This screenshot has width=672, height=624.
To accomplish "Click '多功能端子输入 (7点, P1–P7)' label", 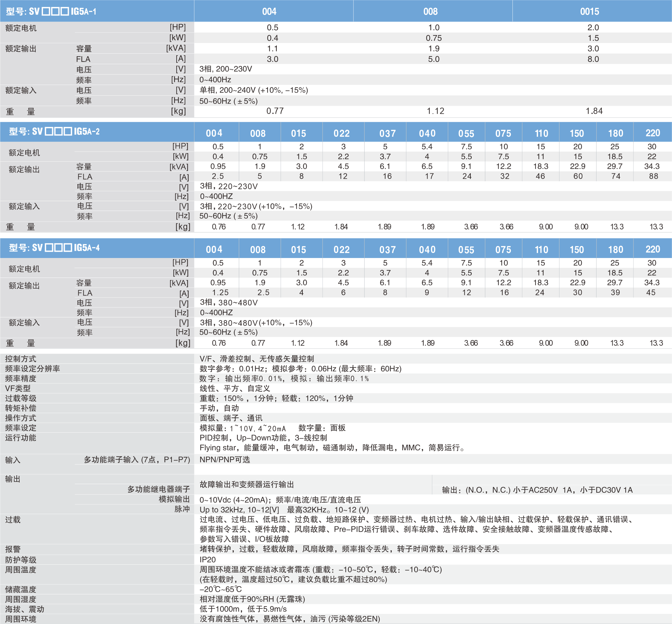I will (x=137, y=459).
